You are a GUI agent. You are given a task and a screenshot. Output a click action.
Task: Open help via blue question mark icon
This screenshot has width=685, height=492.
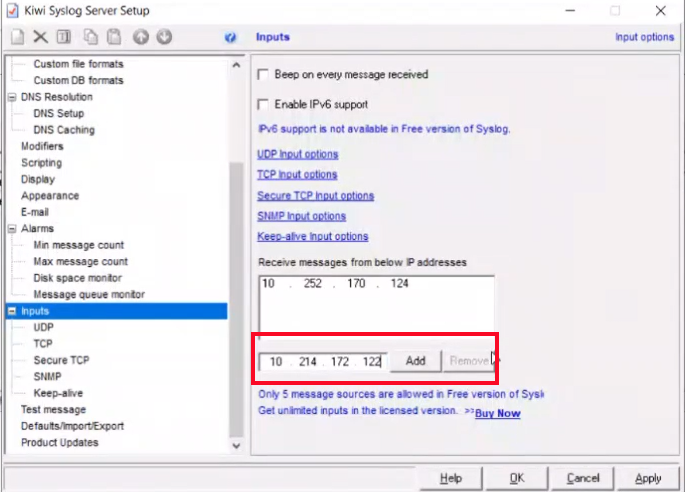pyautogui.click(x=231, y=38)
